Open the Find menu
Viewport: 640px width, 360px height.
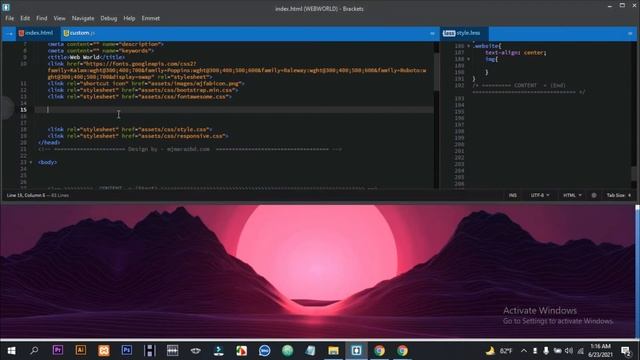tap(42, 18)
